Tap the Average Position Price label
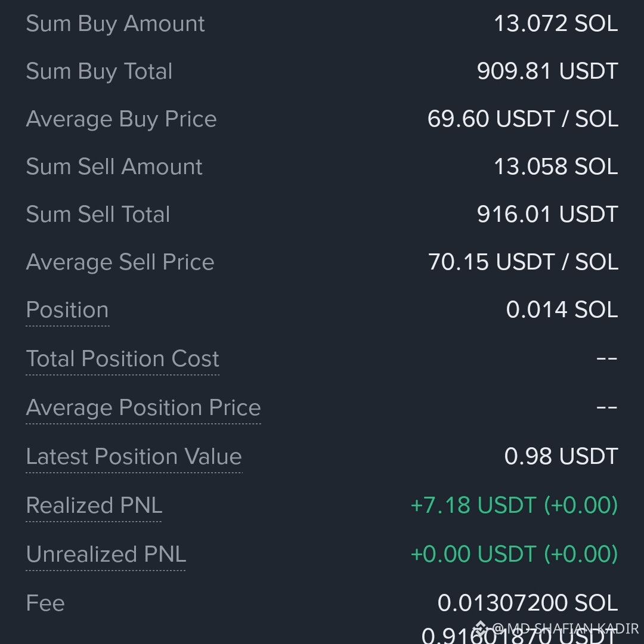Screen dimensions: 644x644 143,407
